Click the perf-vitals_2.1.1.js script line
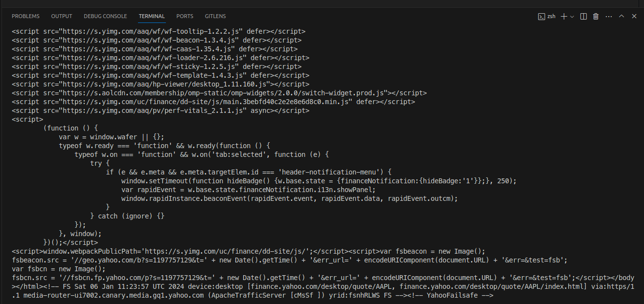Viewport: 644px width, 304px height. click(161, 110)
